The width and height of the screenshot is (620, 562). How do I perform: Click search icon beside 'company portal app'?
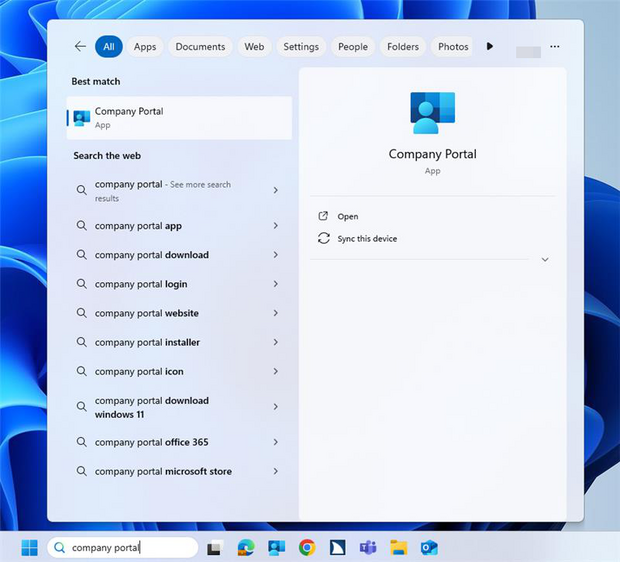(81, 225)
